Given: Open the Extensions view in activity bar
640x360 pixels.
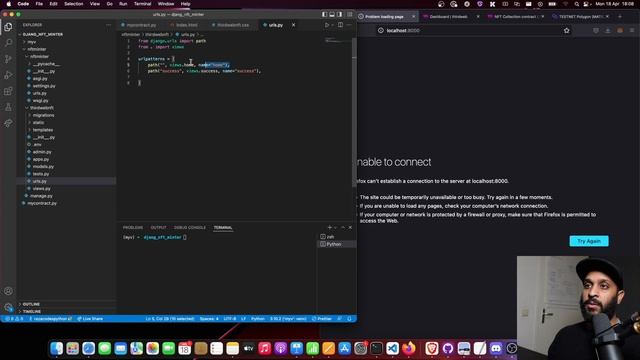Looking at the screenshot, I should coord(8,91).
